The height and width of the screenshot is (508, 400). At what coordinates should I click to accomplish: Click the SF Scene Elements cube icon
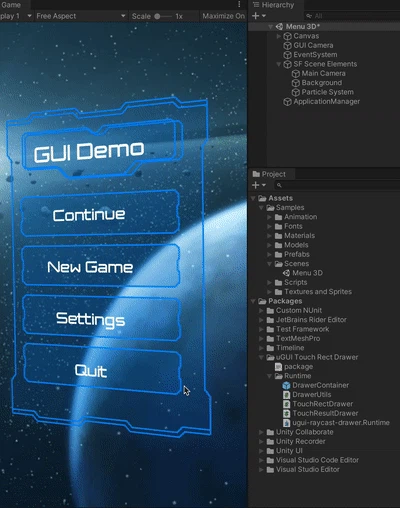coord(287,64)
